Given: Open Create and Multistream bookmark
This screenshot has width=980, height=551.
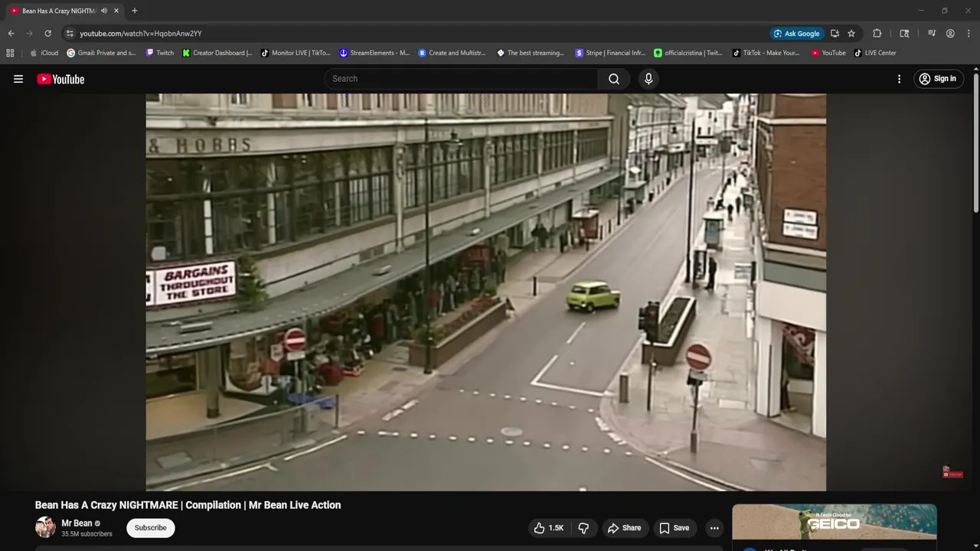Looking at the screenshot, I should pos(452,53).
